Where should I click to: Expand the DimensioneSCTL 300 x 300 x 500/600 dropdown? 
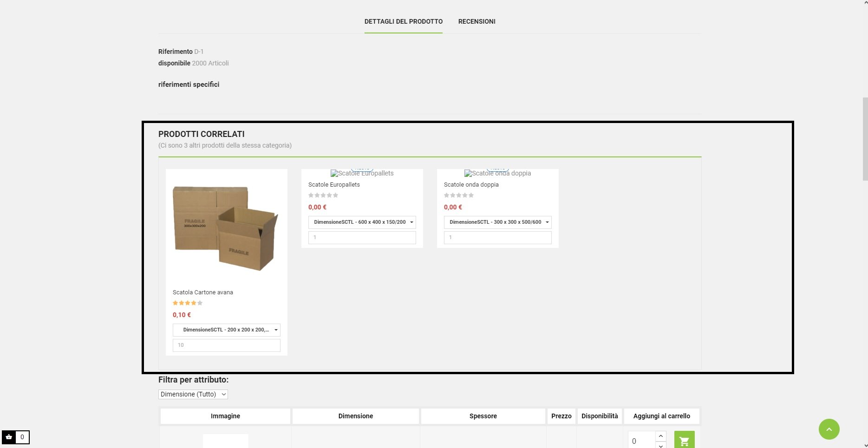click(x=498, y=222)
